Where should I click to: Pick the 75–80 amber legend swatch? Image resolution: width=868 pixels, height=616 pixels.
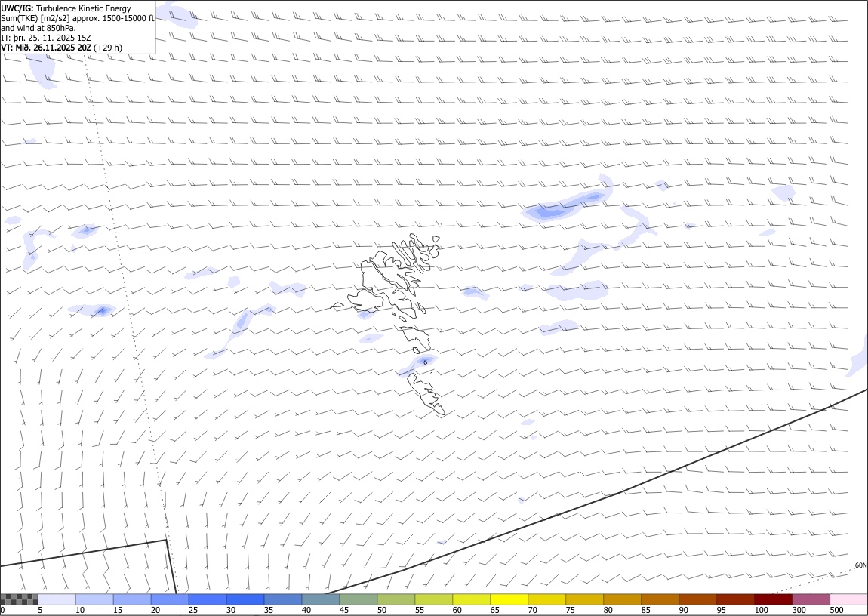click(x=584, y=599)
